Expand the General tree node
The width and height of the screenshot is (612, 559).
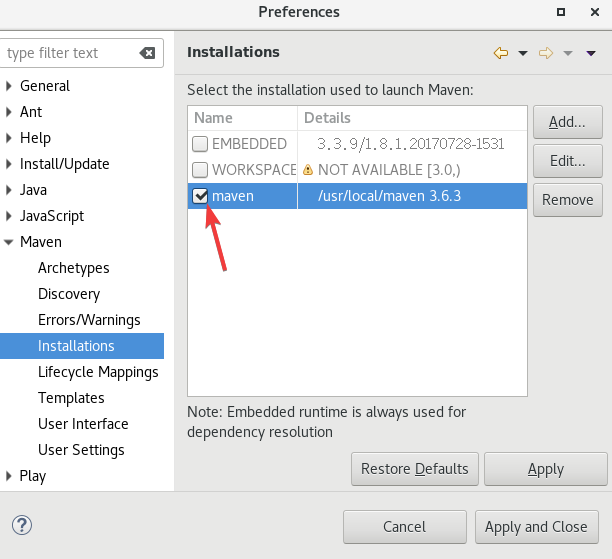coord(9,86)
